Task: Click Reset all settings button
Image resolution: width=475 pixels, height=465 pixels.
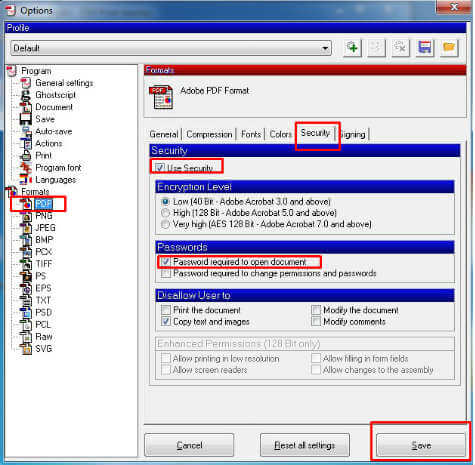Action: (x=305, y=445)
